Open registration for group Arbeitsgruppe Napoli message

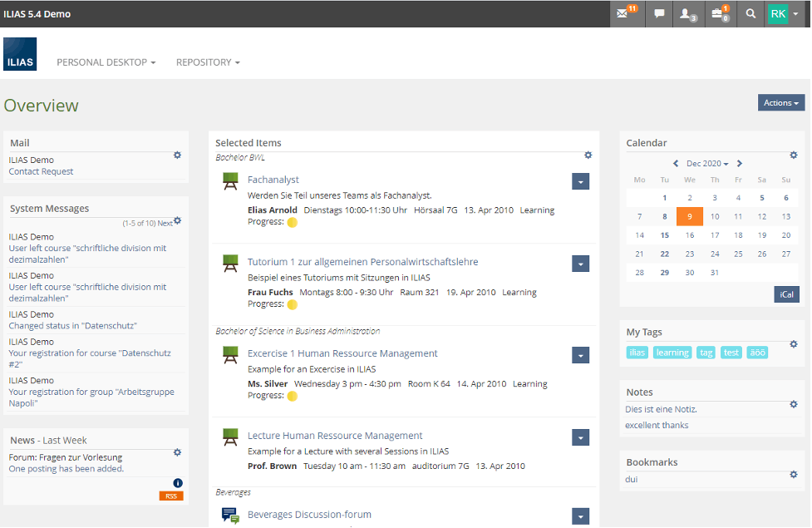pos(91,397)
